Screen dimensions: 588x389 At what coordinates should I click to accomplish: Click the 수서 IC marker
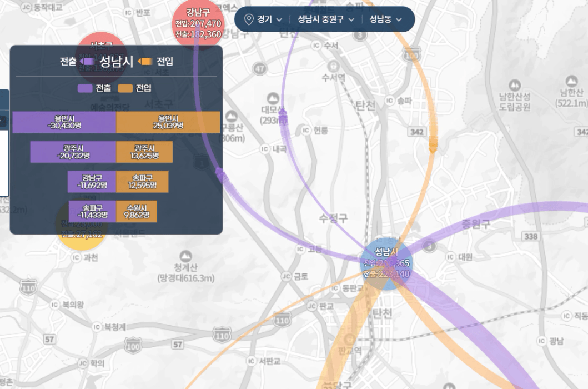point(316,46)
